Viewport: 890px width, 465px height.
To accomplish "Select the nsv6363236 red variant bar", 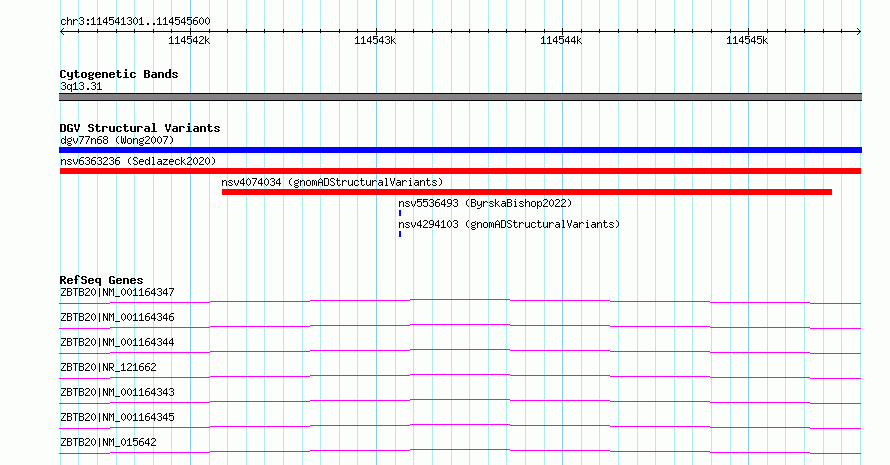I will point(460,171).
